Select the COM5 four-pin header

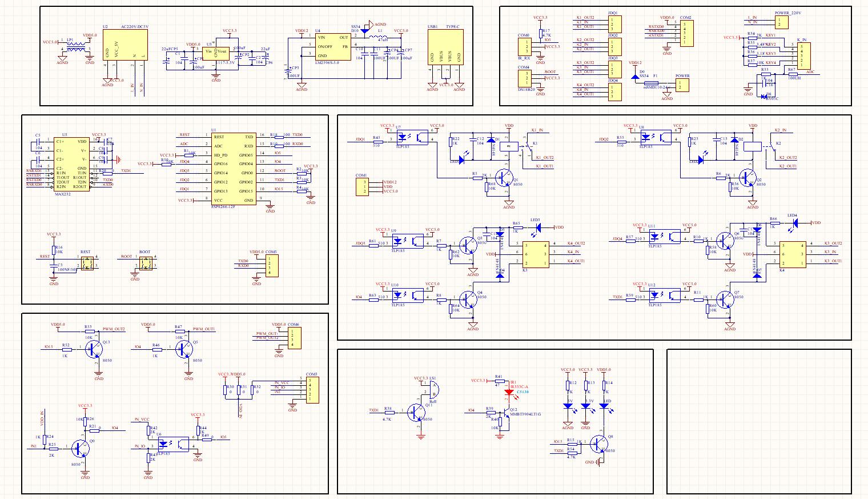click(272, 266)
